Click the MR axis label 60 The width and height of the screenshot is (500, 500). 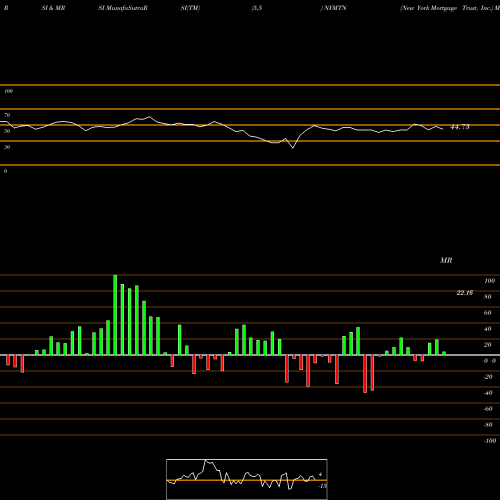487,313
